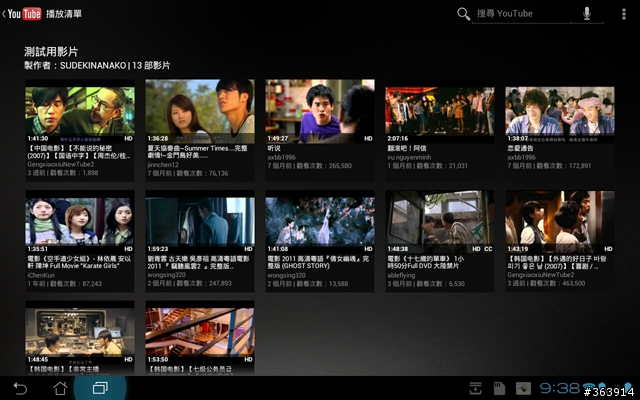Tap the YouTube logo to go back
640x400 pixels.
pos(24,13)
